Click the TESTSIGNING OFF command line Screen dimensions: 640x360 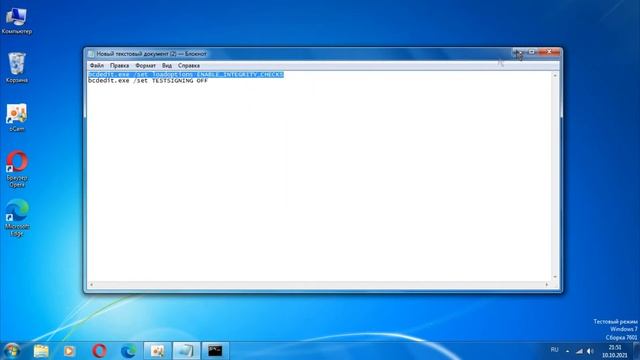(148, 81)
